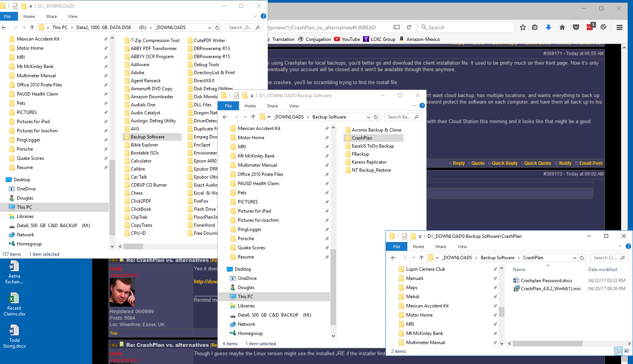
Task: Open Firefox hamburger menu
Action: coord(620,27)
